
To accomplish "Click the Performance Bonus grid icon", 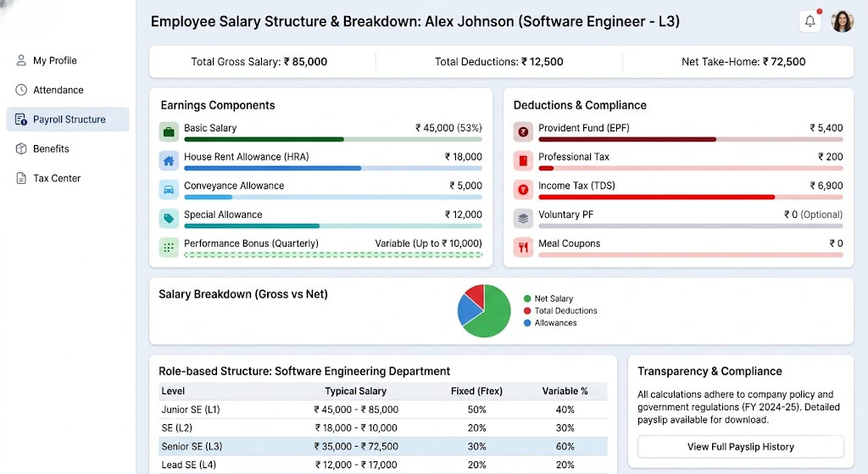I will [x=169, y=247].
